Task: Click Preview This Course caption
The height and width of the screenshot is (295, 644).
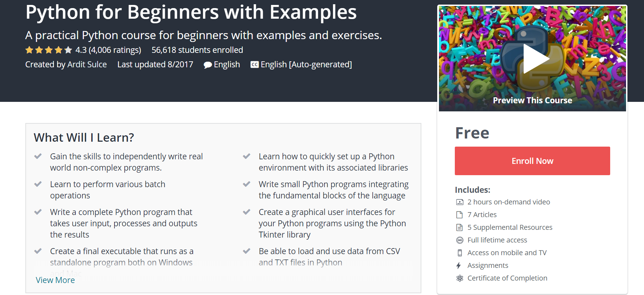Action: (x=532, y=100)
